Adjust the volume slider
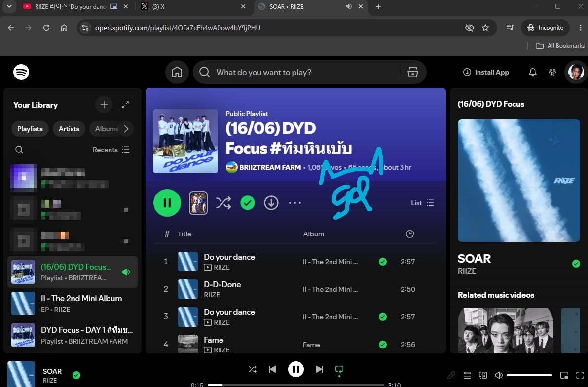Image resolution: width=588 pixels, height=387 pixels. coord(529,375)
